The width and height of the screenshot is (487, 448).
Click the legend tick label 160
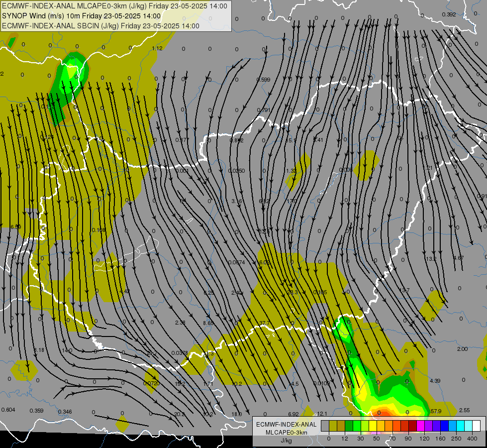point(440,439)
